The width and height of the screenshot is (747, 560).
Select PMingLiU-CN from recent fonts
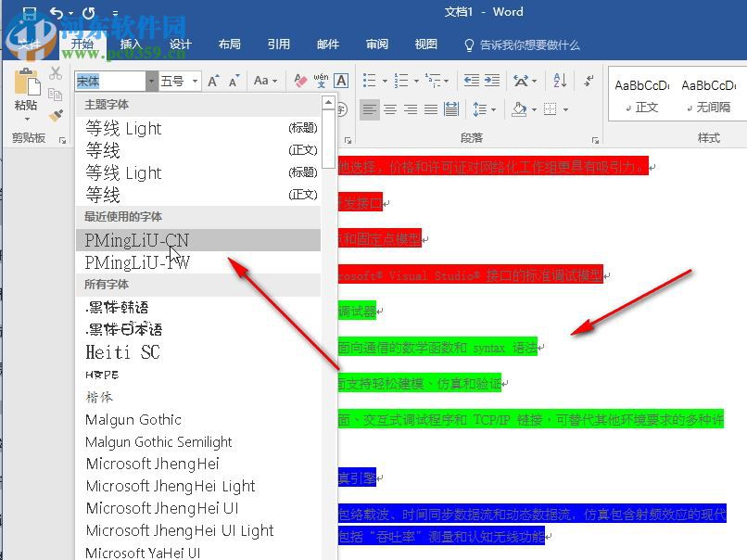click(198, 240)
